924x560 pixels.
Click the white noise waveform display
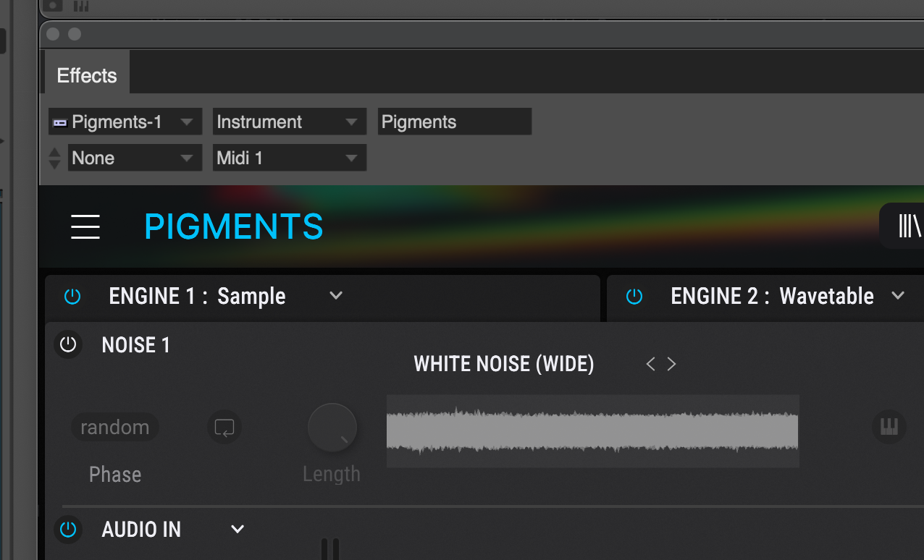(x=592, y=431)
